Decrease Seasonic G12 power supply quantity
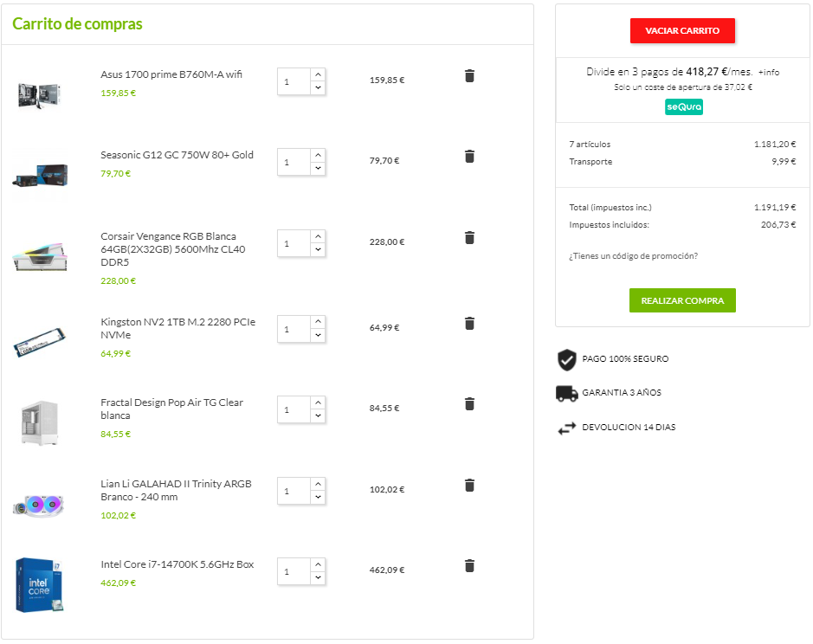Screen dimensions: 813x644 click(x=318, y=168)
